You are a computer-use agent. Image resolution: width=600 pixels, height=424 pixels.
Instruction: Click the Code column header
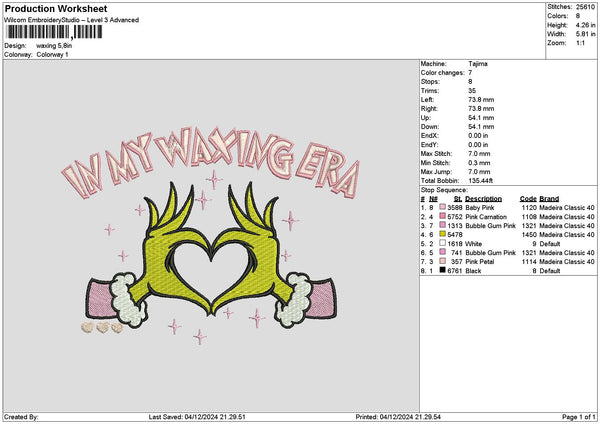(x=528, y=198)
